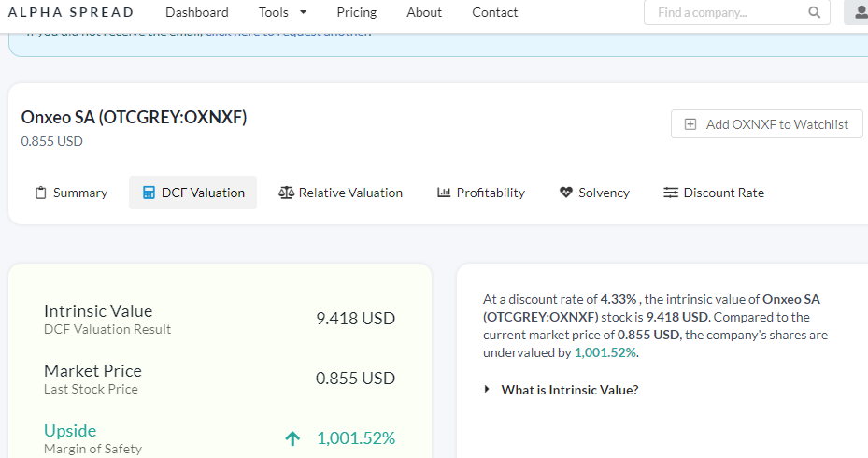This screenshot has height=458, width=868.
Task: Click the Alpha Spread logo text
Action: (x=71, y=12)
